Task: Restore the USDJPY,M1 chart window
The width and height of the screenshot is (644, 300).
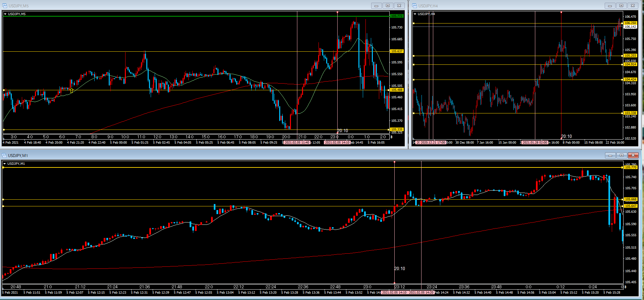Action: [x=622, y=155]
